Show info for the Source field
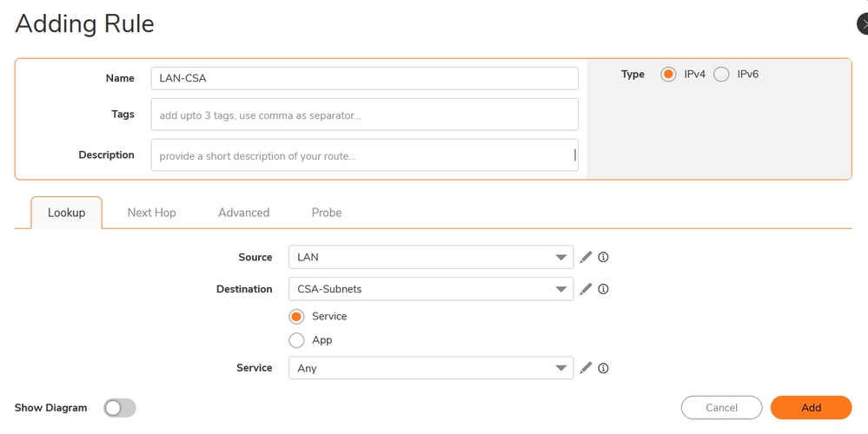 (x=603, y=257)
